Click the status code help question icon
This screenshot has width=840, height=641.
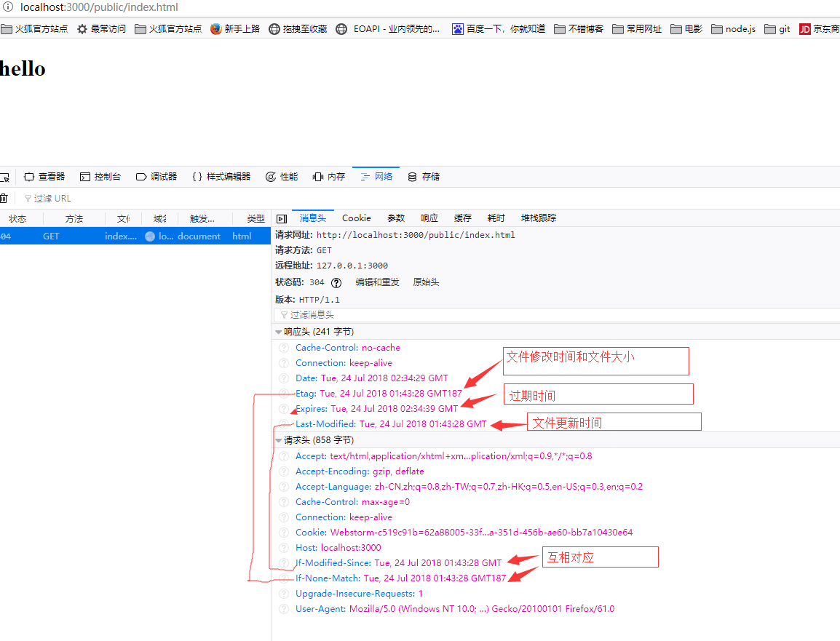coord(336,283)
